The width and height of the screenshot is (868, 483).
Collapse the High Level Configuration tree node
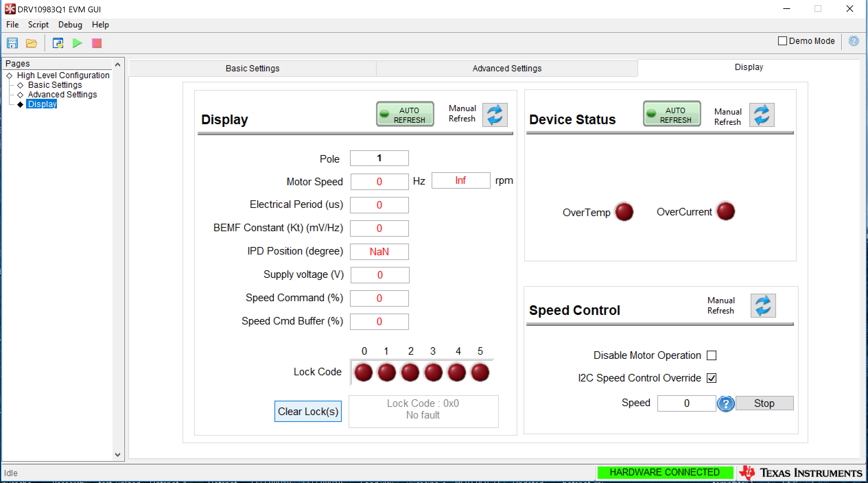tap(10, 75)
